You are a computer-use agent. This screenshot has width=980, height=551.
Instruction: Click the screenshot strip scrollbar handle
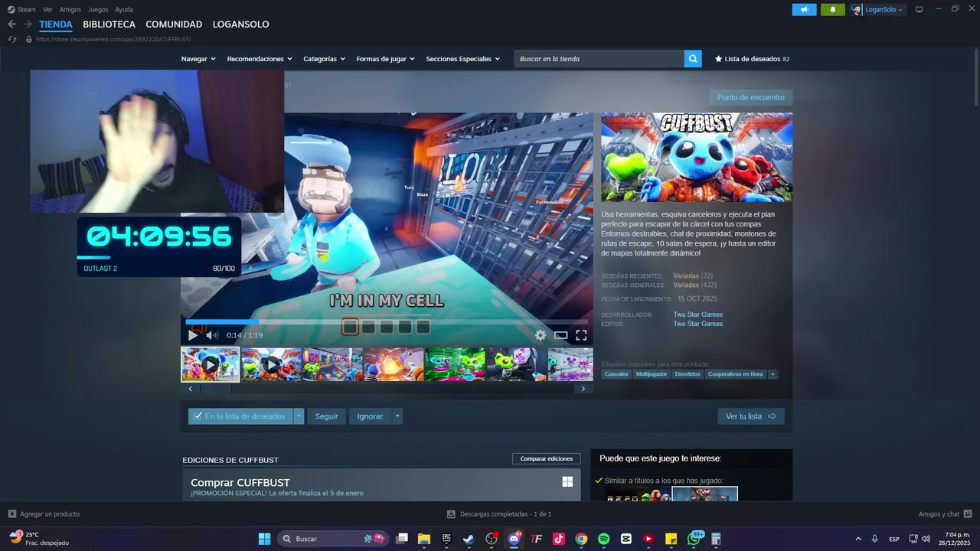point(216,389)
